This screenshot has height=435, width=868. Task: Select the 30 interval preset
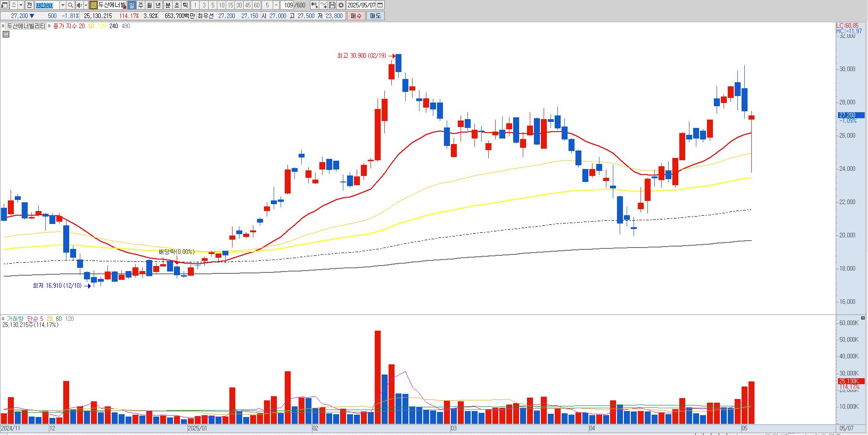click(x=239, y=5)
